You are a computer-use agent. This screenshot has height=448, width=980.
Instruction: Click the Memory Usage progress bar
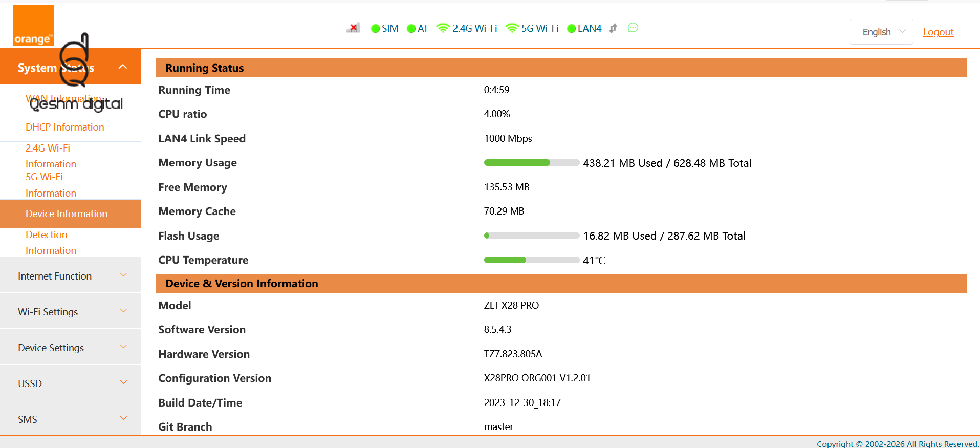pyautogui.click(x=532, y=163)
